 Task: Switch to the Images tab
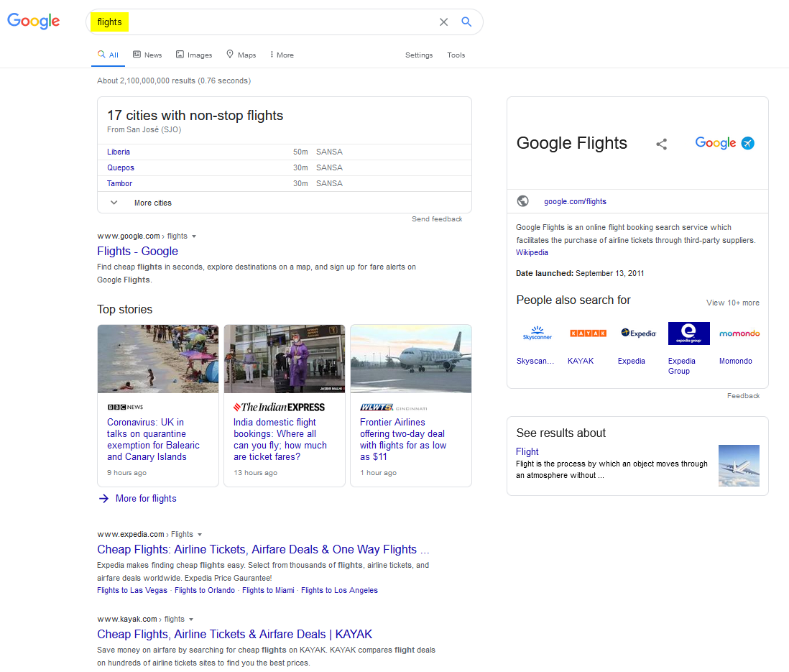click(194, 55)
